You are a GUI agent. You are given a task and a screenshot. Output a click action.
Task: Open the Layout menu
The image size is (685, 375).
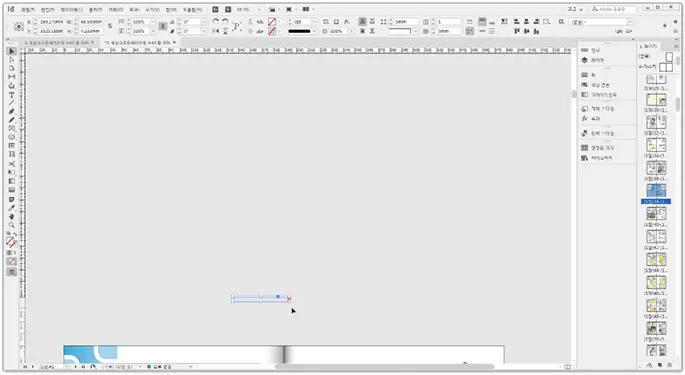point(72,9)
